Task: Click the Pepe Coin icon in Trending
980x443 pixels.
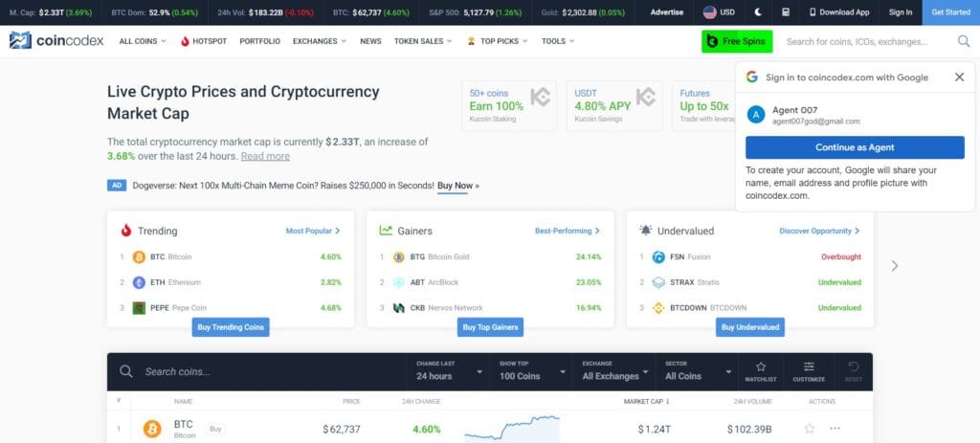Action: point(139,307)
